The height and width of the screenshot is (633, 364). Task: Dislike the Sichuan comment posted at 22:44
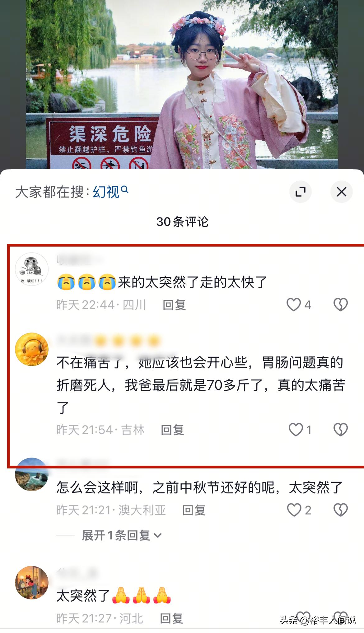pos(341,305)
